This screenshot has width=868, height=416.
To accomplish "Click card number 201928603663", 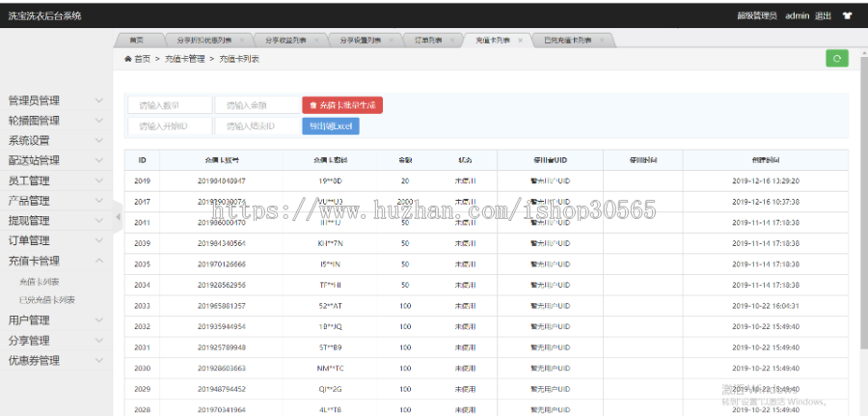I will tap(222, 369).
